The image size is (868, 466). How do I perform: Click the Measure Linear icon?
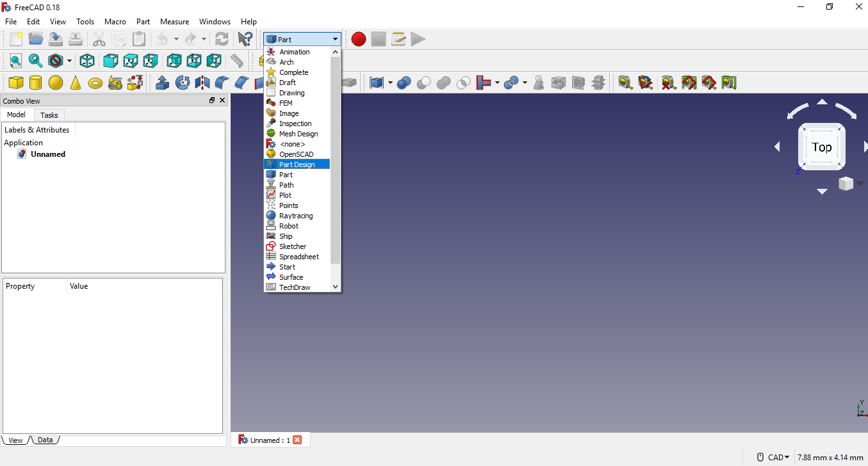pyautogui.click(x=625, y=83)
